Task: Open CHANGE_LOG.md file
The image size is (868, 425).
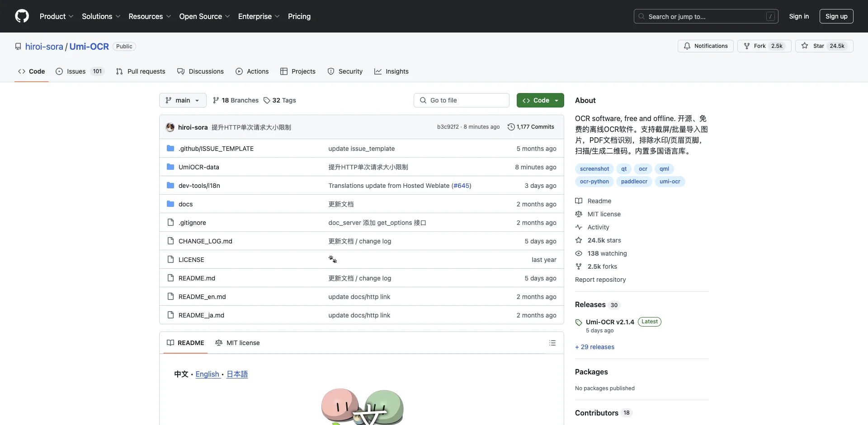Action: (205, 241)
